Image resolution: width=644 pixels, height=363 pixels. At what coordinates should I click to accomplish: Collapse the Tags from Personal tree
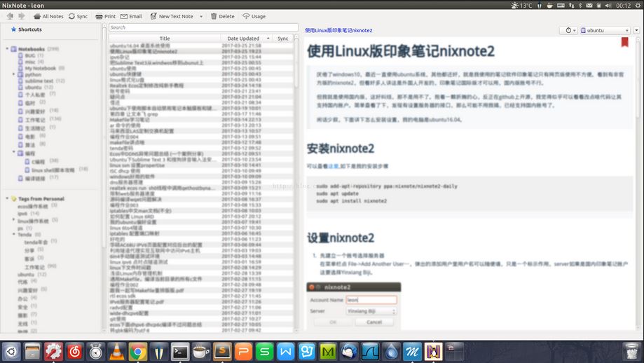pos(7,199)
